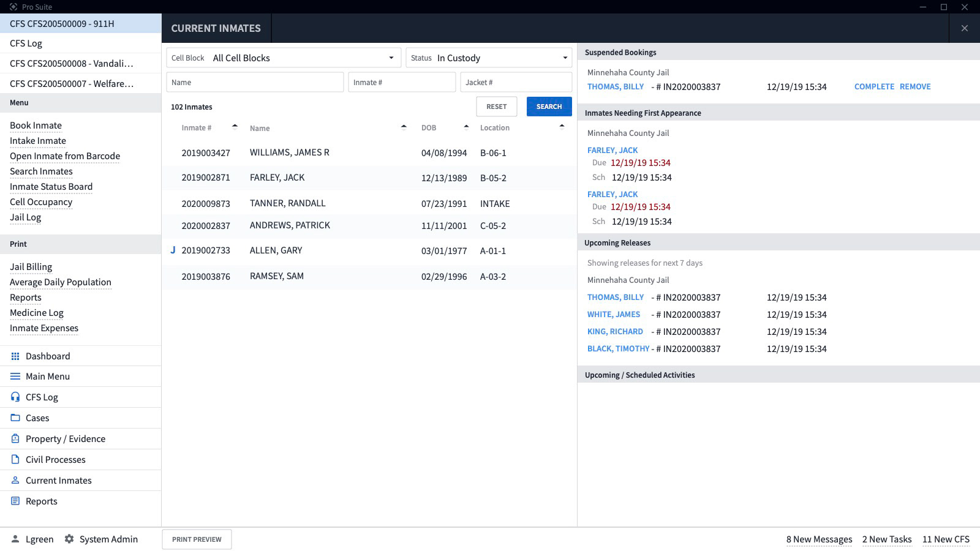
Task: Click the CFS Log headset icon
Action: tap(15, 397)
